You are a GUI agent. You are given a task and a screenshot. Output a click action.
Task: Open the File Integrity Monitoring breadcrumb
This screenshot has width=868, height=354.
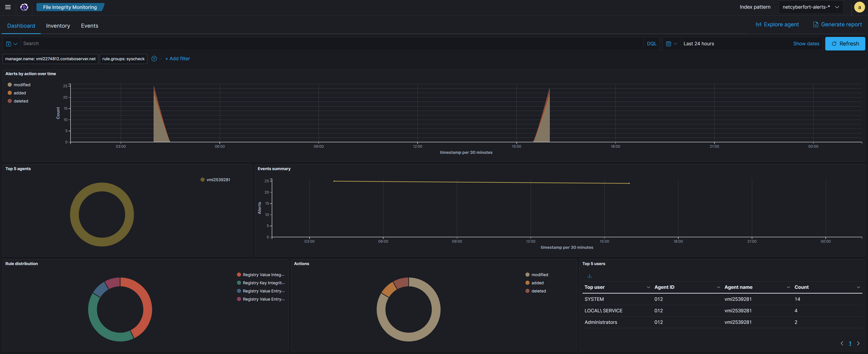[x=70, y=7]
